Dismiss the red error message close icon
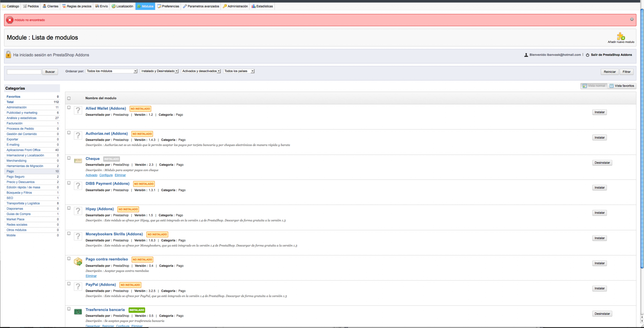This screenshot has width=644, height=328. pos(632,19)
